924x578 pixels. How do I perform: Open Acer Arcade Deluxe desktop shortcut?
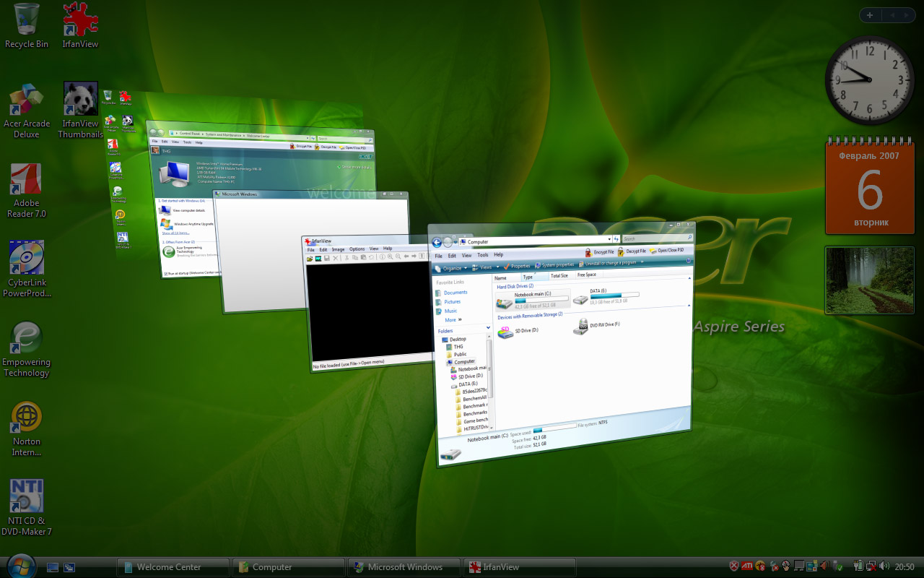click(27, 111)
